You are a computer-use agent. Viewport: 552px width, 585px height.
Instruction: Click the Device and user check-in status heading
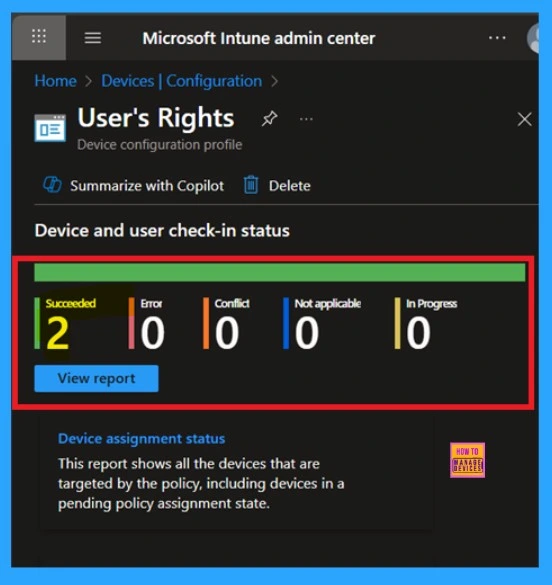162,231
